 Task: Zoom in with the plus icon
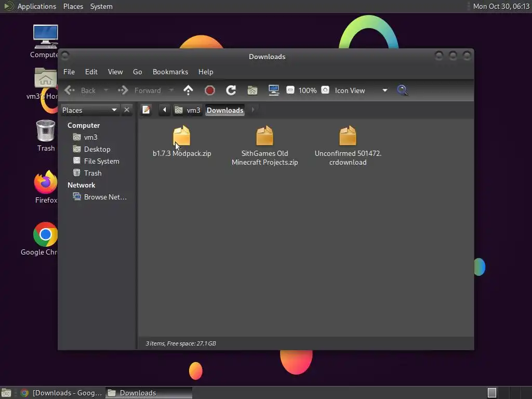pos(325,90)
